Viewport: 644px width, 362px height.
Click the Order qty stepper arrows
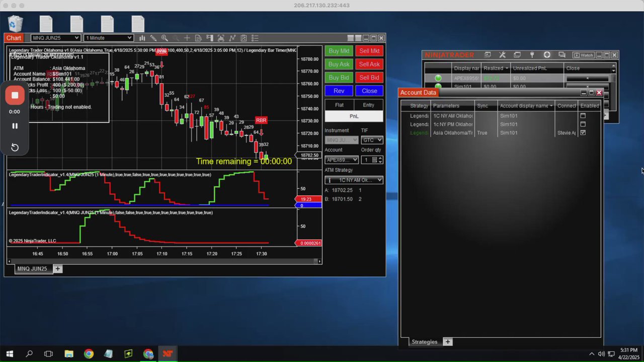point(380,160)
